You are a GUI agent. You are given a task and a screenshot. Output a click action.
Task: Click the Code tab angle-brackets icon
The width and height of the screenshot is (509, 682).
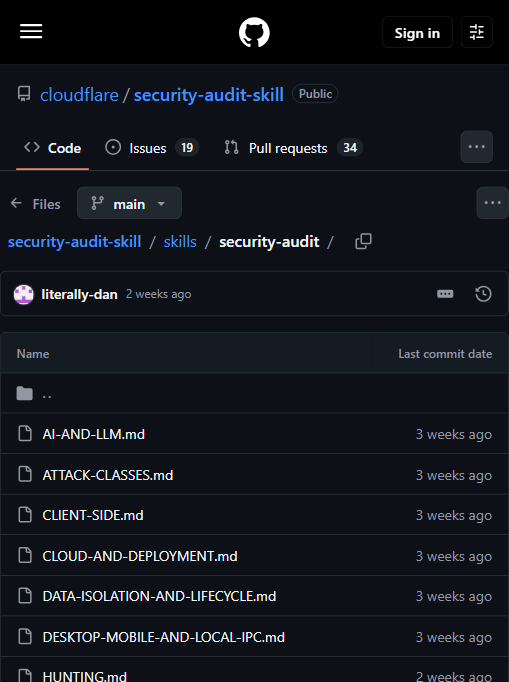32,147
